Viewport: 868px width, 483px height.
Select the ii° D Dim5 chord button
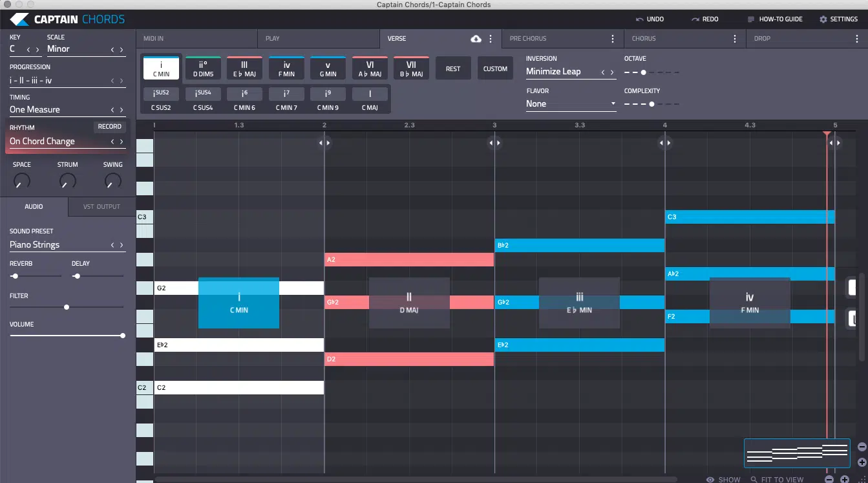click(203, 69)
